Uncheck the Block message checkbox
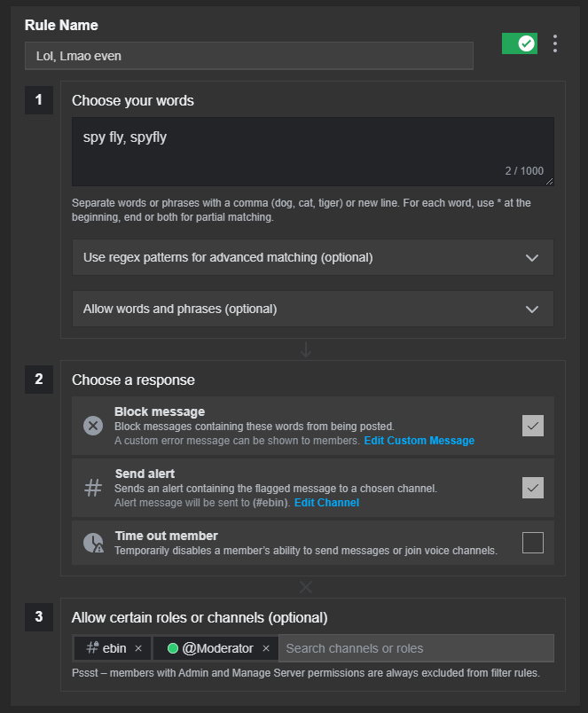The height and width of the screenshot is (713, 588). 533,426
